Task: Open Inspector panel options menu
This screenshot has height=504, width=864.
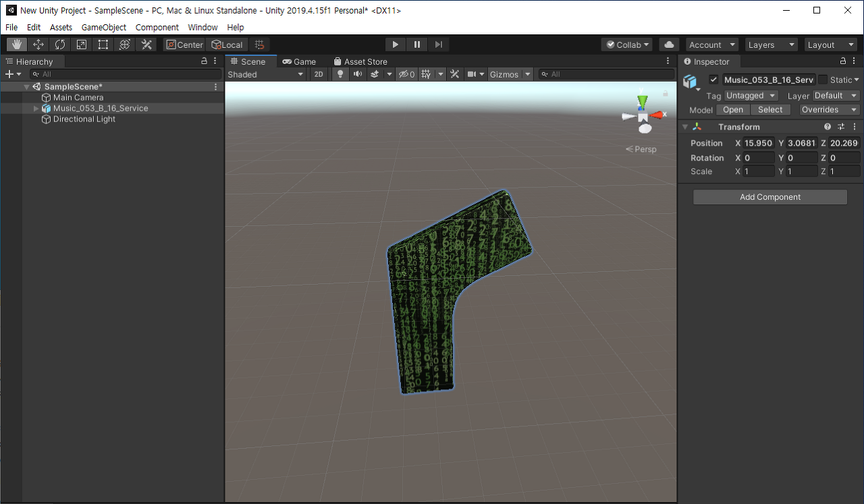Action: (x=855, y=61)
